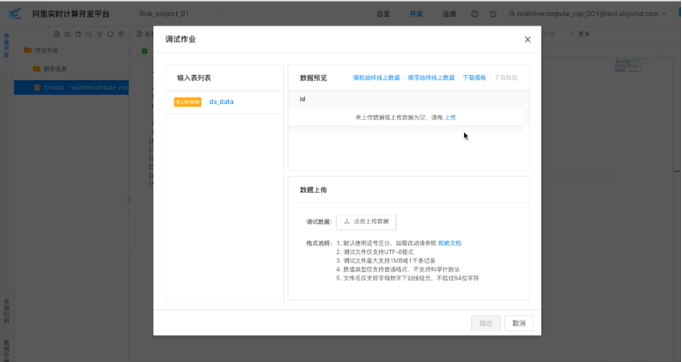Screen dimensions: 682x362
Task: Click the refresh icon in the sidebar toolbar
Action: 110,34
